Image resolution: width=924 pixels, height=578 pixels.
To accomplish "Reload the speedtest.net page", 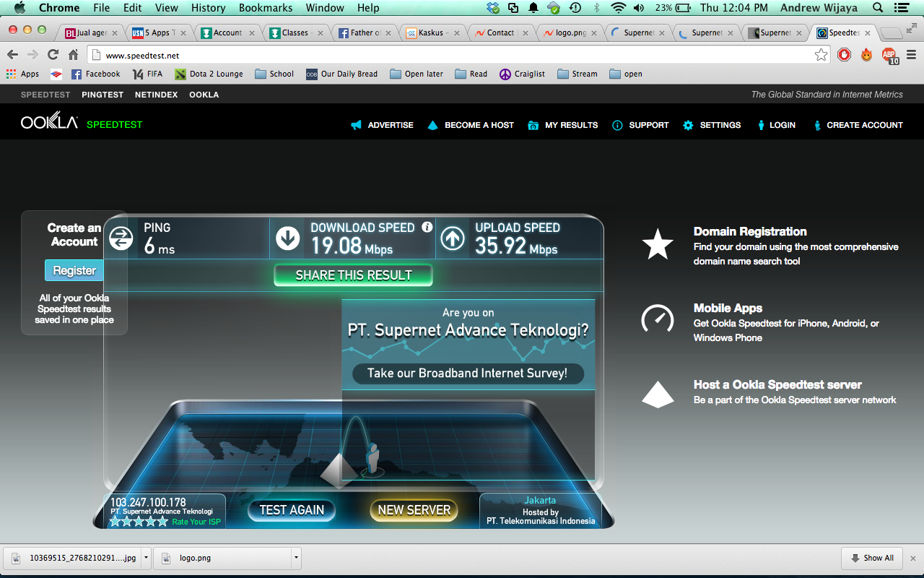I will click(x=53, y=55).
